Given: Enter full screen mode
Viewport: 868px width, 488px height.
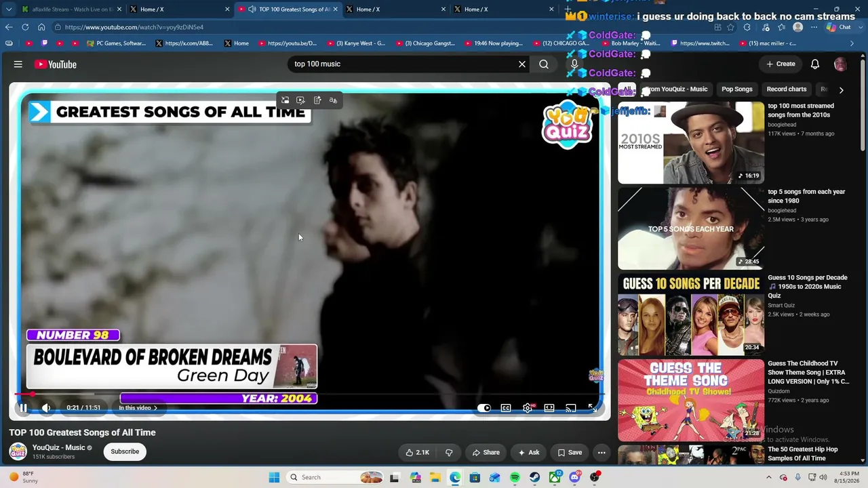Looking at the screenshot, I should [593, 408].
